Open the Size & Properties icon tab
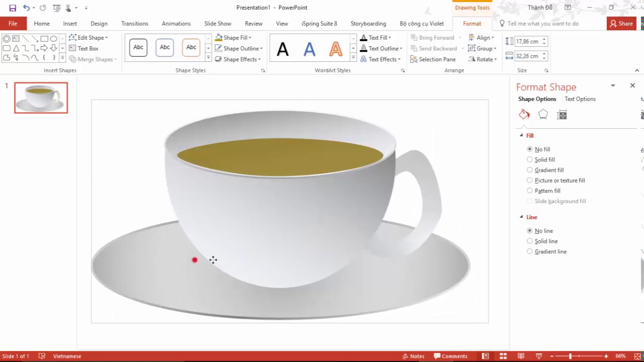The width and height of the screenshot is (644, 362). click(x=562, y=115)
